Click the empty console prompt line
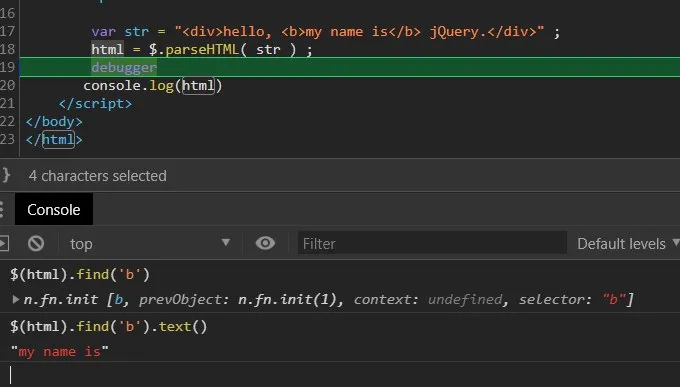Viewport: 680px width, 387px height. [x=340, y=375]
